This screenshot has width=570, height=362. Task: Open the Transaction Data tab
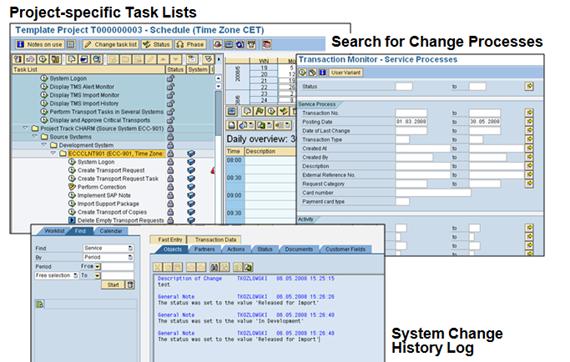point(215,240)
